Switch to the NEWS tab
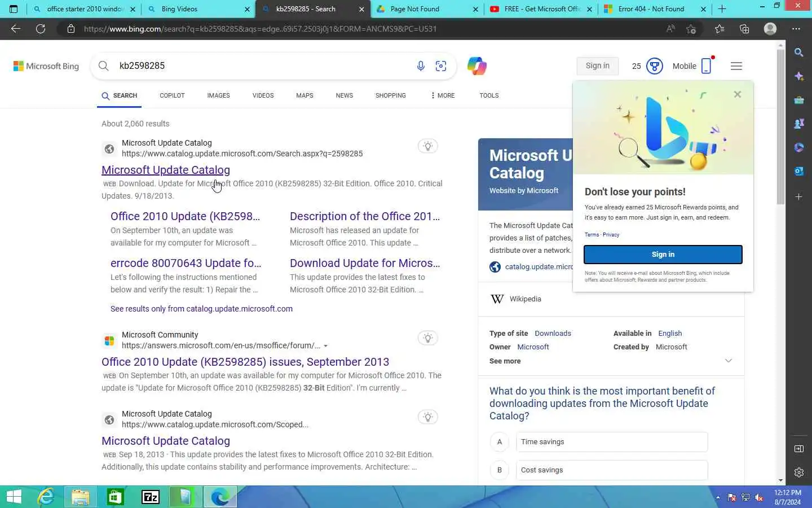Screen dimensions: 812x508 coord(344,95)
